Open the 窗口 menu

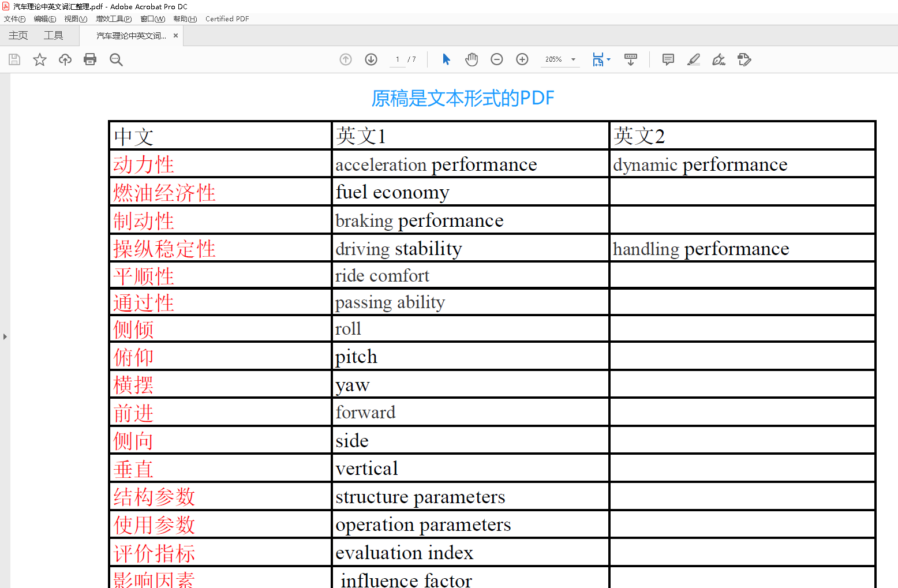click(x=153, y=19)
